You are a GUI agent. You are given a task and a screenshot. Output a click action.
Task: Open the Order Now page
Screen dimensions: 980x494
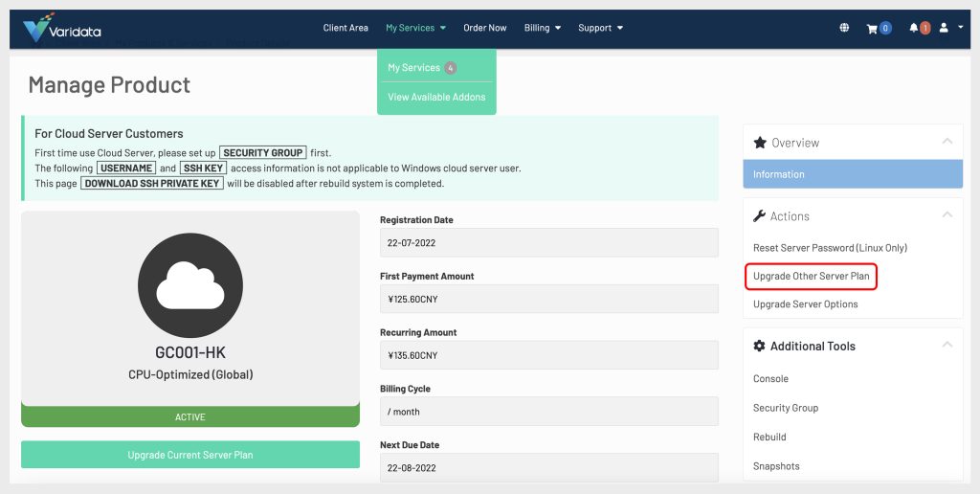point(485,28)
